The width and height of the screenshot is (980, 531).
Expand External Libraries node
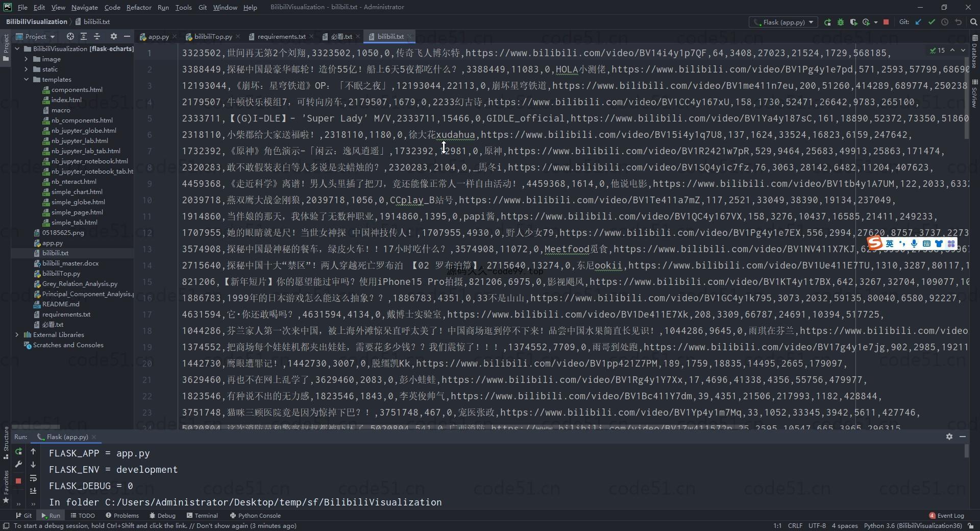pyautogui.click(x=17, y=335)
